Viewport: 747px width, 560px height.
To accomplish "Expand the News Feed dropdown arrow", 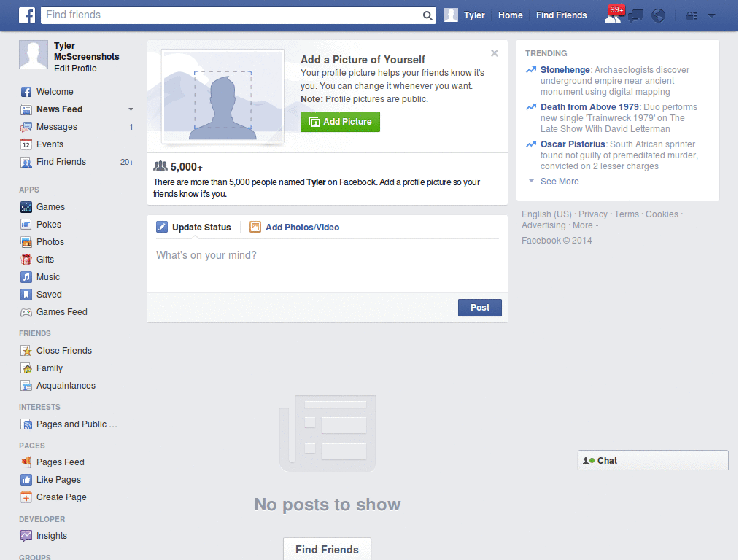I will tap(130, 109).
